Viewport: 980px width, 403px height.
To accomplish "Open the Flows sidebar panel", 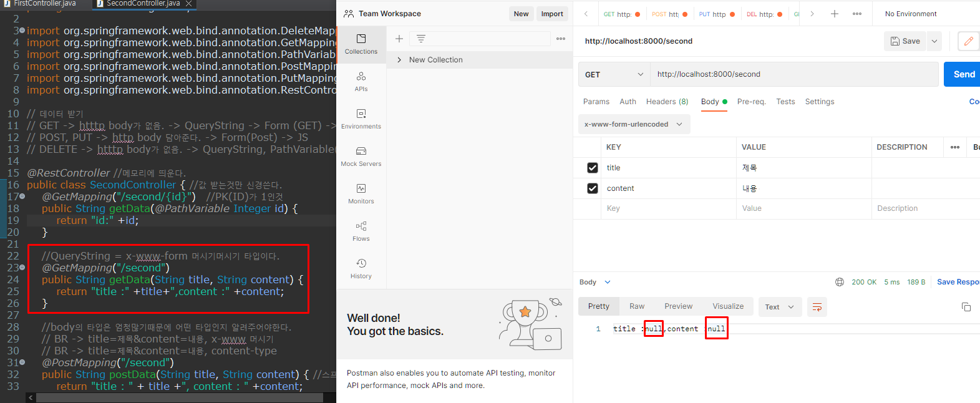I will pos(361,231).
